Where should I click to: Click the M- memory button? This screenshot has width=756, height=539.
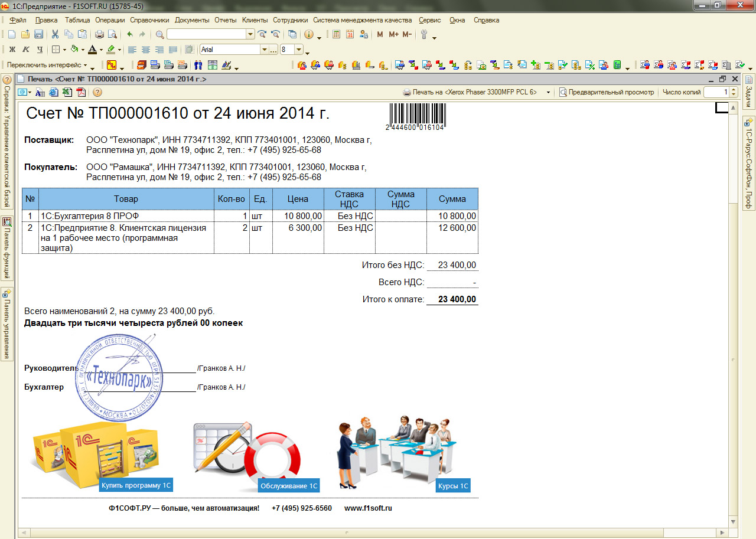407,34
